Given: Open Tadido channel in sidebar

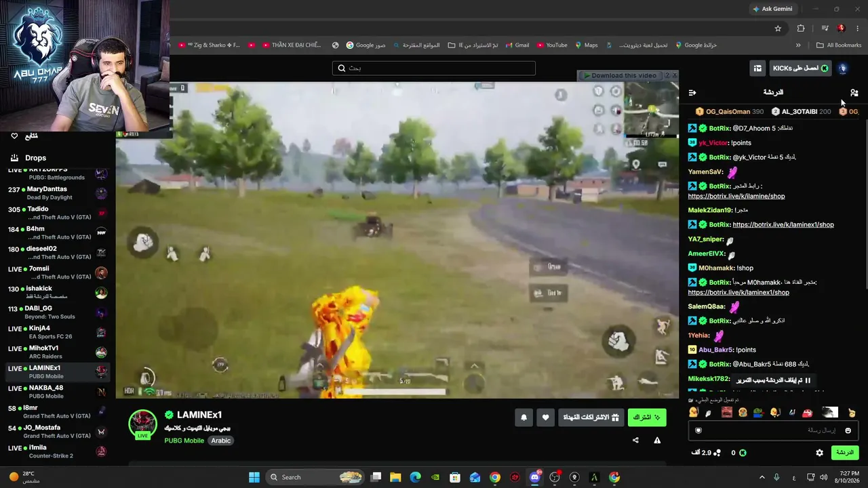Looking at the screenshot, I should point(58,213).
